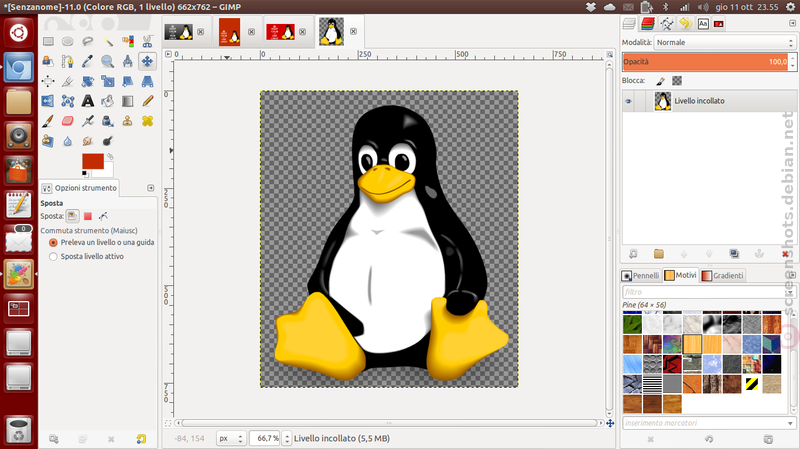Select the Pencil tool
Screen dimensions: 800x449
[x=147, y=101]
